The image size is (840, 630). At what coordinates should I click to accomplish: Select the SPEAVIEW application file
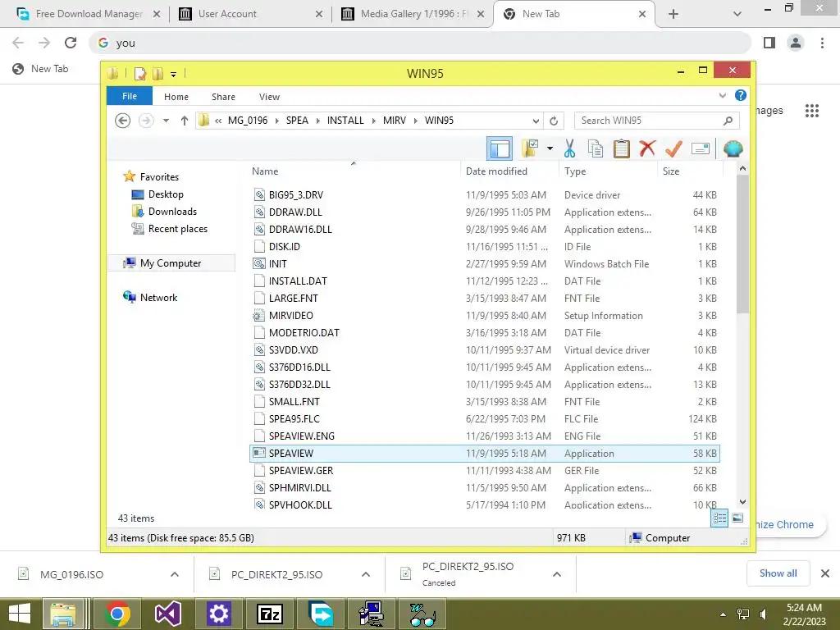tap(484, 453)
